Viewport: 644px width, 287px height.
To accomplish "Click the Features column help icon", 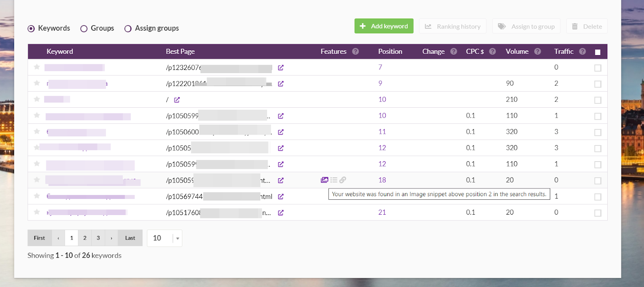I will (x=355, y=51).
